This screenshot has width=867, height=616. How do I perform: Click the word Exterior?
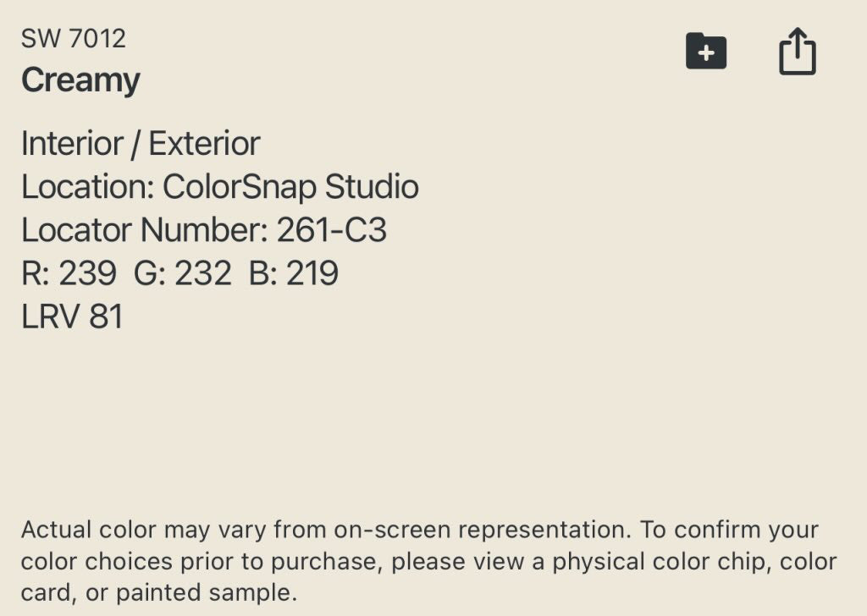click(x=204, y=144)
